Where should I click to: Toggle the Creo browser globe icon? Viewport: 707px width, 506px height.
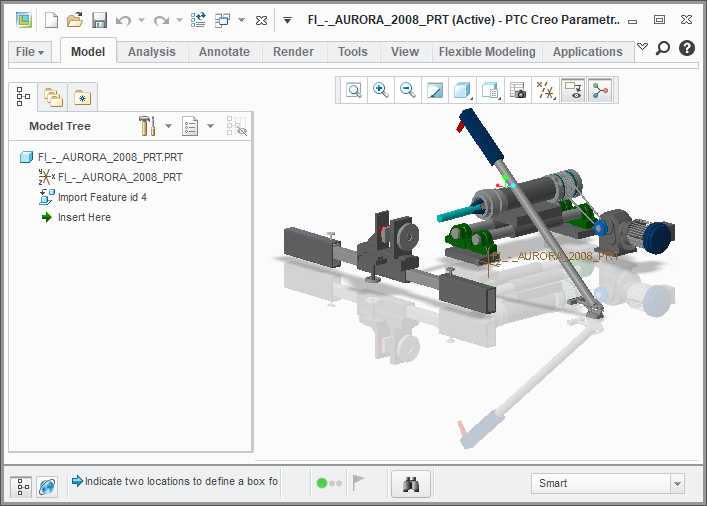(47, 487)
